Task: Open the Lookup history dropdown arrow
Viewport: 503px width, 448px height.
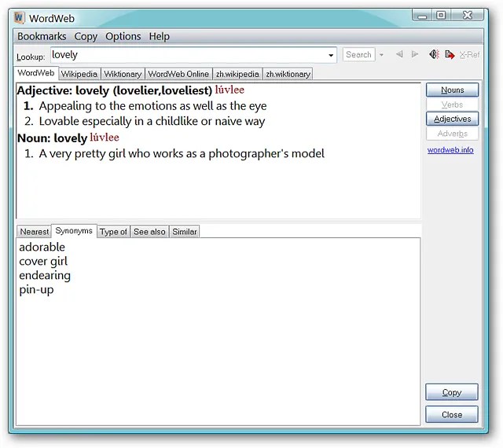Action: (x=331, y=55)
